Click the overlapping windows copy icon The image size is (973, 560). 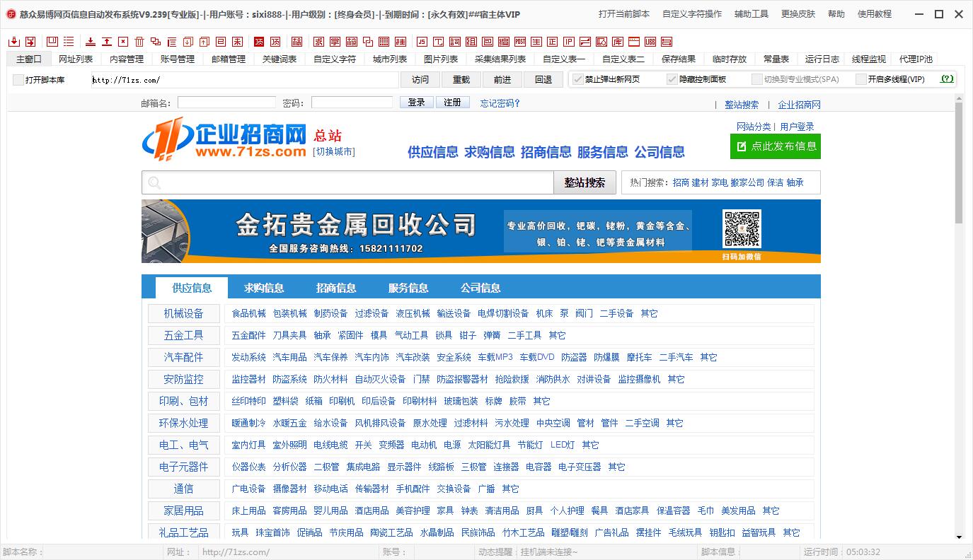155,42
